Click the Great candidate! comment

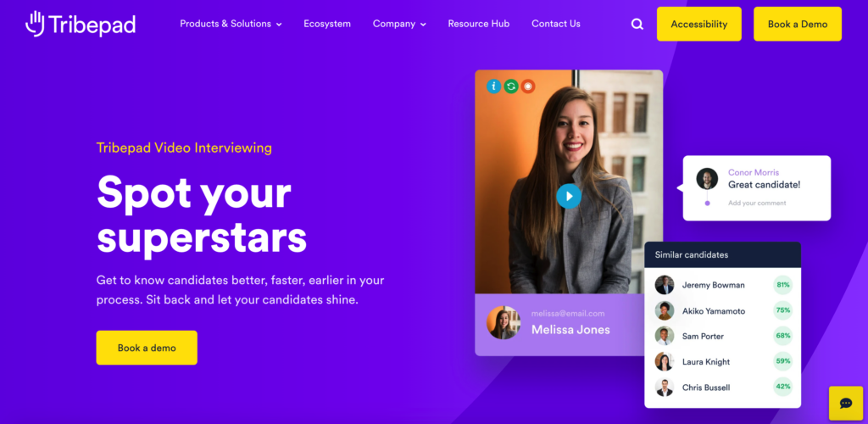764,185
